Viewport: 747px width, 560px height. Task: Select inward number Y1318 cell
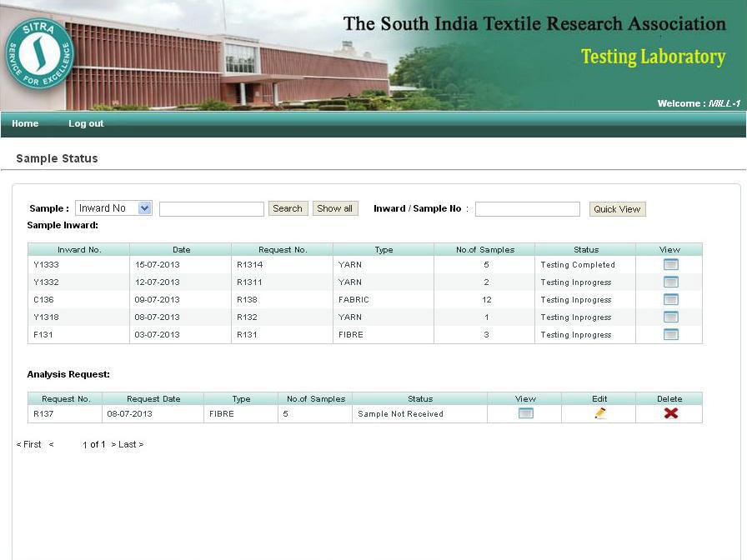point(78,317)
